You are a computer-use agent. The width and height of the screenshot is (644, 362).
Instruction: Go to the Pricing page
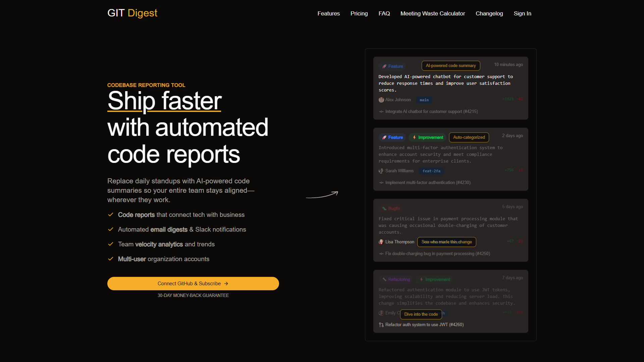(359, 13)
